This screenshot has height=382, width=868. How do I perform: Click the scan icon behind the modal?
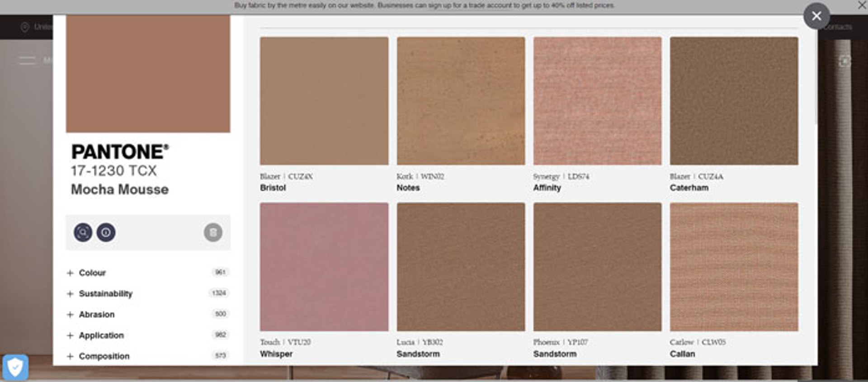(x=844, y=61)
